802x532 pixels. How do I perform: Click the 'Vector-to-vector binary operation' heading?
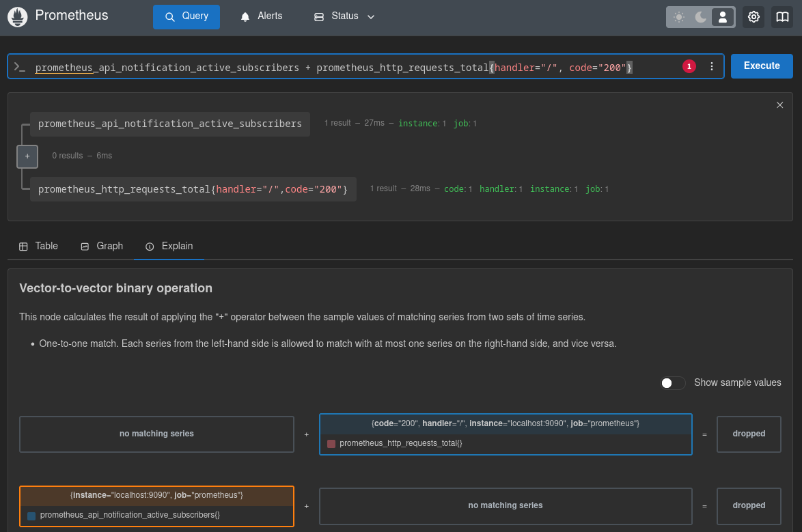(115, 288)
